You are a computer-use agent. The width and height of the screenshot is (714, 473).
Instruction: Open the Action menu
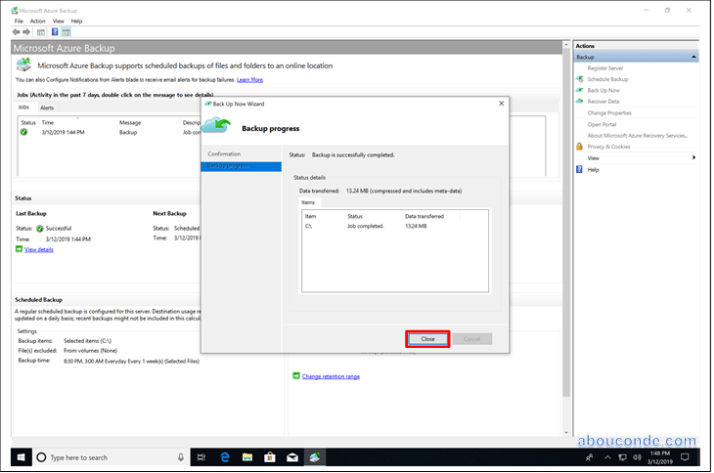click(x=37, y=20)
